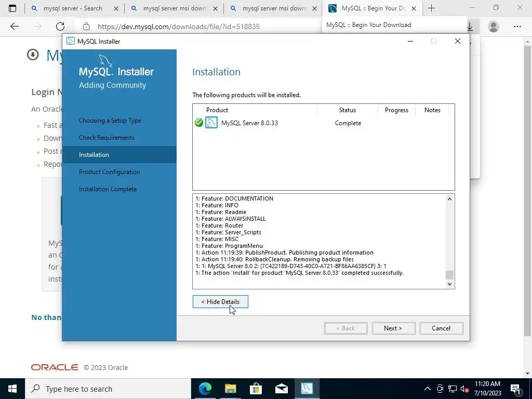Screen dimensions: 532x399
Task: Click the PublishProduct log line
Action: coord(284,252)
